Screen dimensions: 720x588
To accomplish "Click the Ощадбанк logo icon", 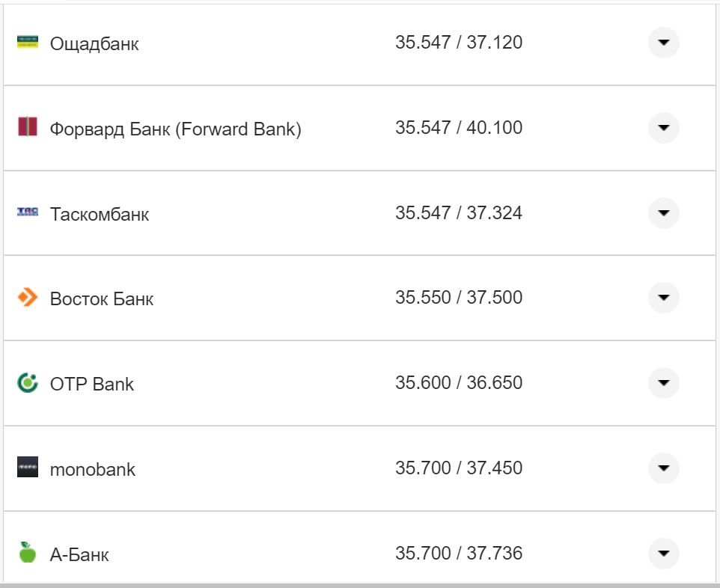I will click(x=28, y=42).
